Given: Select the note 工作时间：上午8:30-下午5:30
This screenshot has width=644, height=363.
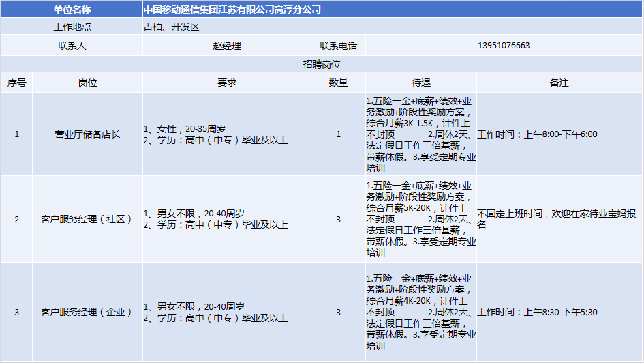Looking at the screenshot, I should 537,312.
